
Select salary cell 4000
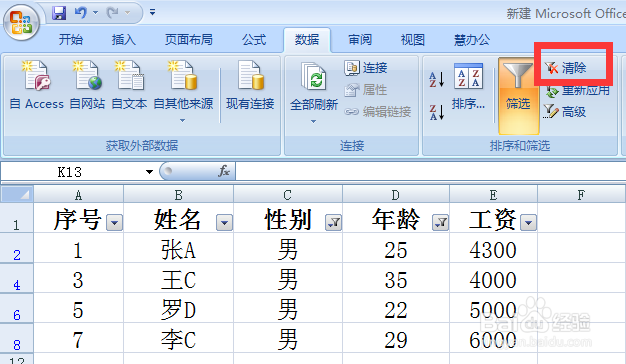[493, 278]
